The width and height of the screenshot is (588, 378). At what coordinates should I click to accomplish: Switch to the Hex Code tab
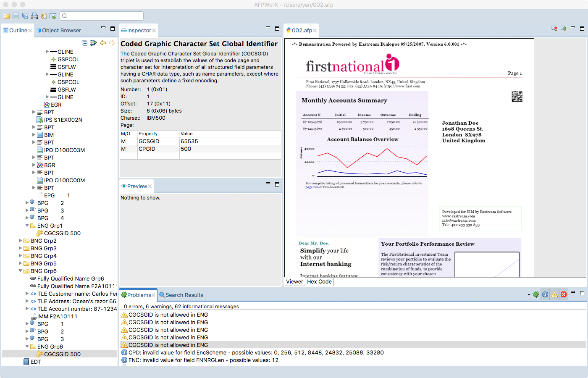point(319,282)
